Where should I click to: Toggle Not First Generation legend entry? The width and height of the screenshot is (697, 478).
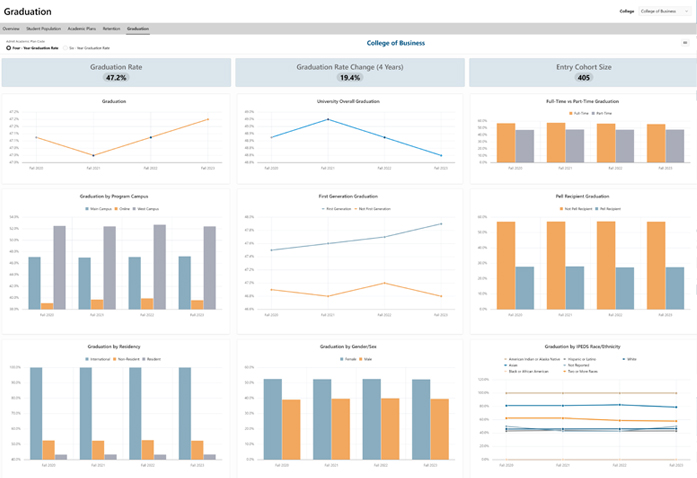click(373, 209)
